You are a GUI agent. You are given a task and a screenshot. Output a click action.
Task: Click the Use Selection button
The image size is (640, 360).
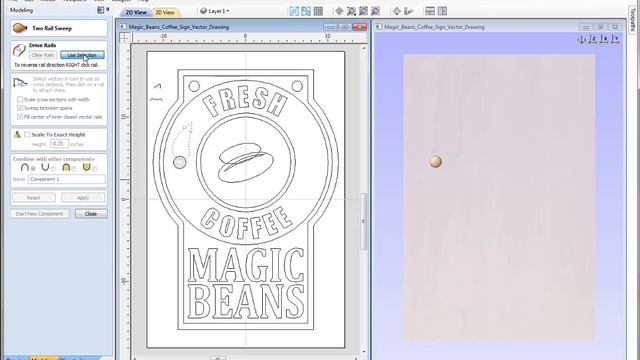[x=82, y=55]
